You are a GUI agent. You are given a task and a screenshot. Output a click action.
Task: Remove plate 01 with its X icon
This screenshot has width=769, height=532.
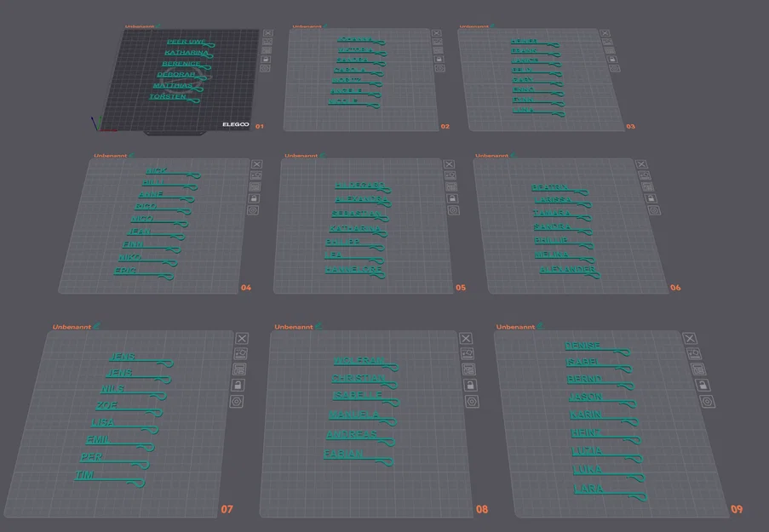(267, 33)
